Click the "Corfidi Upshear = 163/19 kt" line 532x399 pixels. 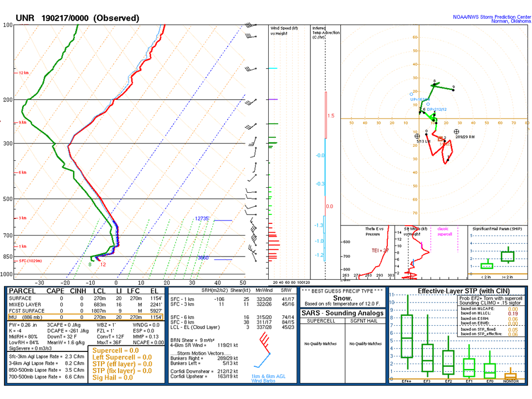[x=204, y=376]
